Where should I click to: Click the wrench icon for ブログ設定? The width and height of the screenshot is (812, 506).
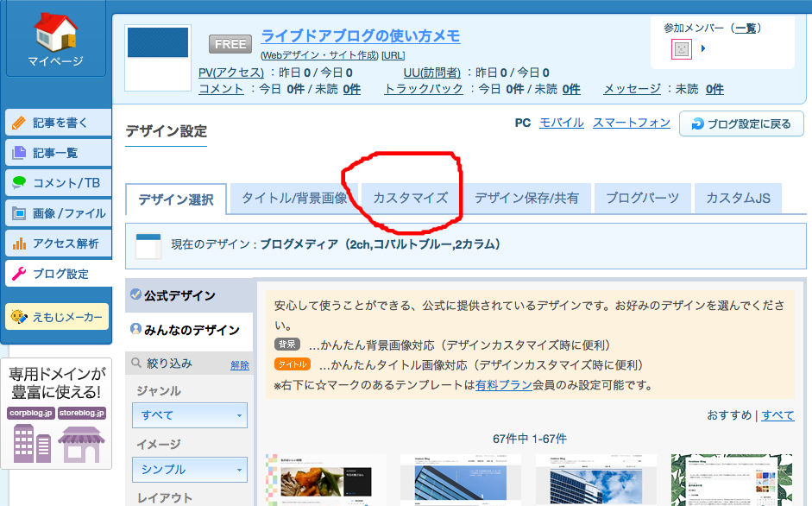pos(19,273)
